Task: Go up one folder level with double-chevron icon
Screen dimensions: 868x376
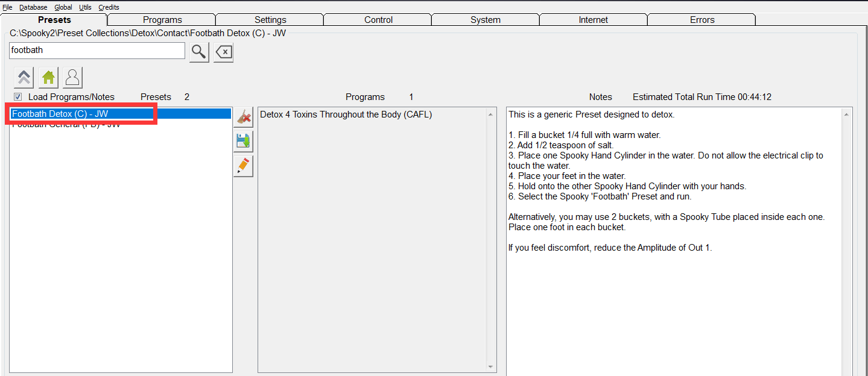Action: 24,78
